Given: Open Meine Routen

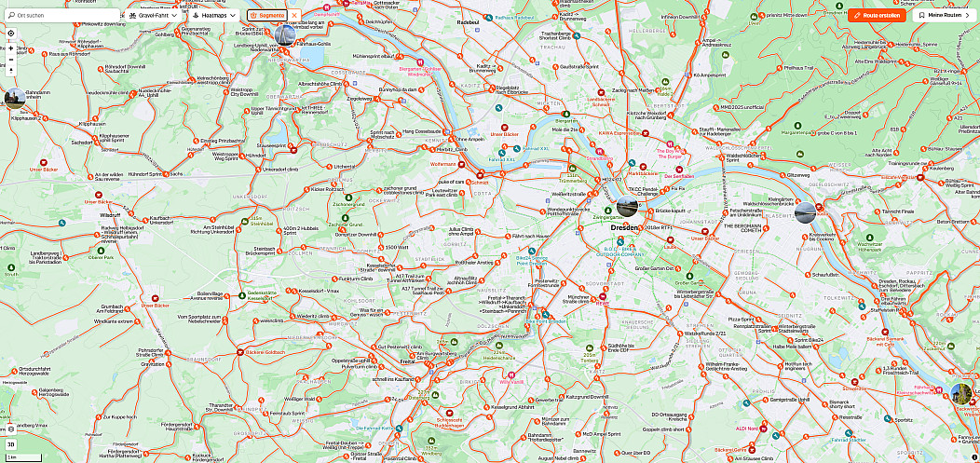Looking at the screenshot, I should pos(945,15).
